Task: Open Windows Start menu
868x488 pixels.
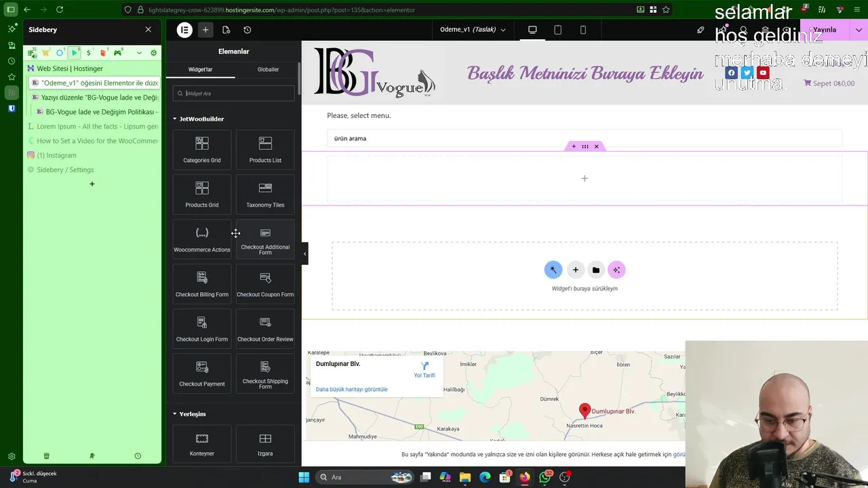Action: point(304,477)
